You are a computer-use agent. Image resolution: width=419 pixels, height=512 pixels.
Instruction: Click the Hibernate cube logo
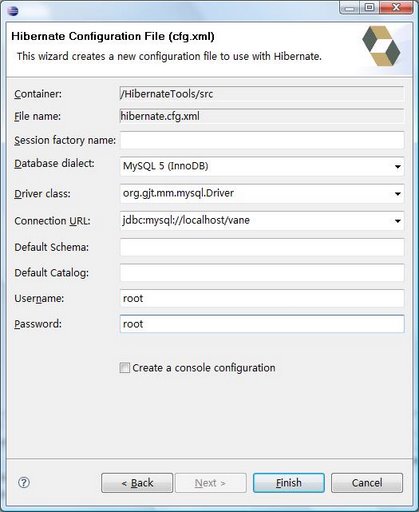coord(381,46)
